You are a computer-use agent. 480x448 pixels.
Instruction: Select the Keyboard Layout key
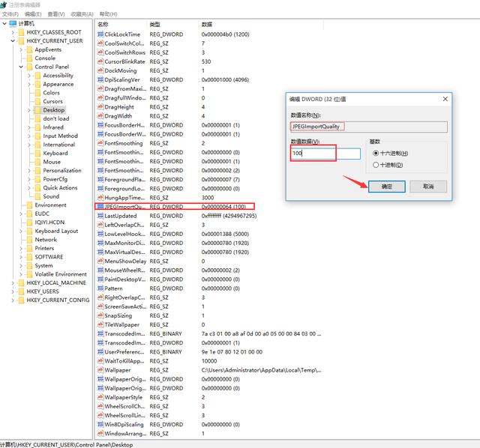pyautogui.click(x=56, y=231)
